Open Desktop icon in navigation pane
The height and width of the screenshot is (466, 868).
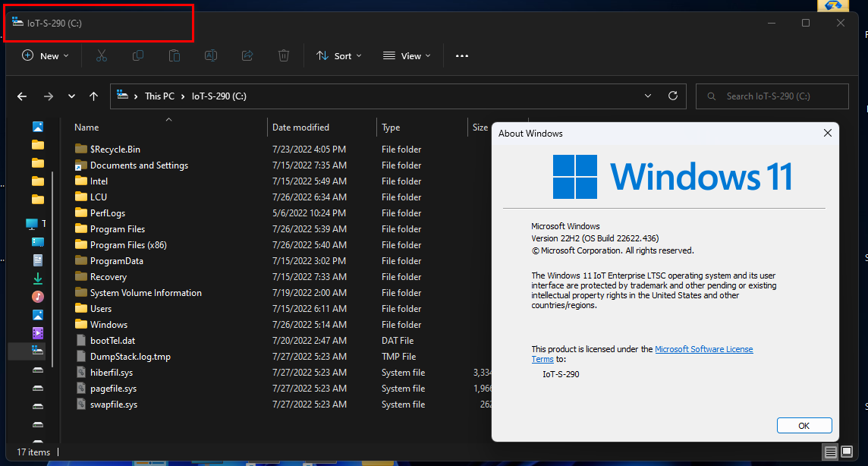click(38, 242)
